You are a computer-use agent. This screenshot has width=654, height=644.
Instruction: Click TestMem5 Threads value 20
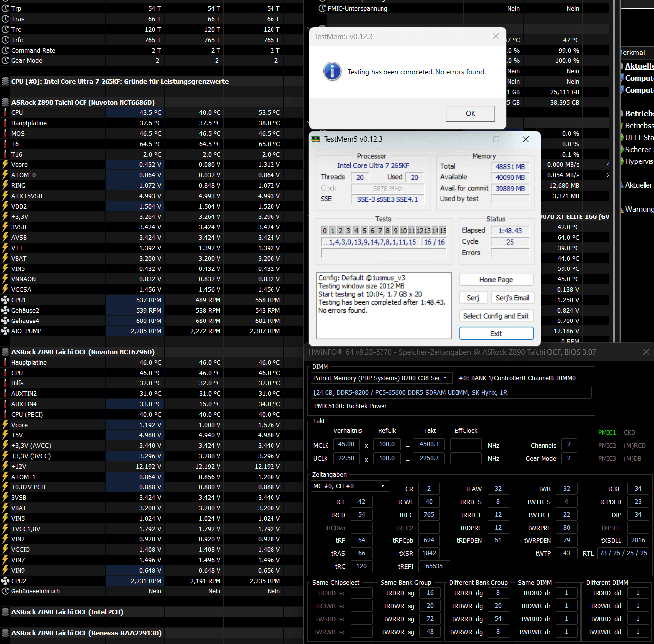click(360, 177)
